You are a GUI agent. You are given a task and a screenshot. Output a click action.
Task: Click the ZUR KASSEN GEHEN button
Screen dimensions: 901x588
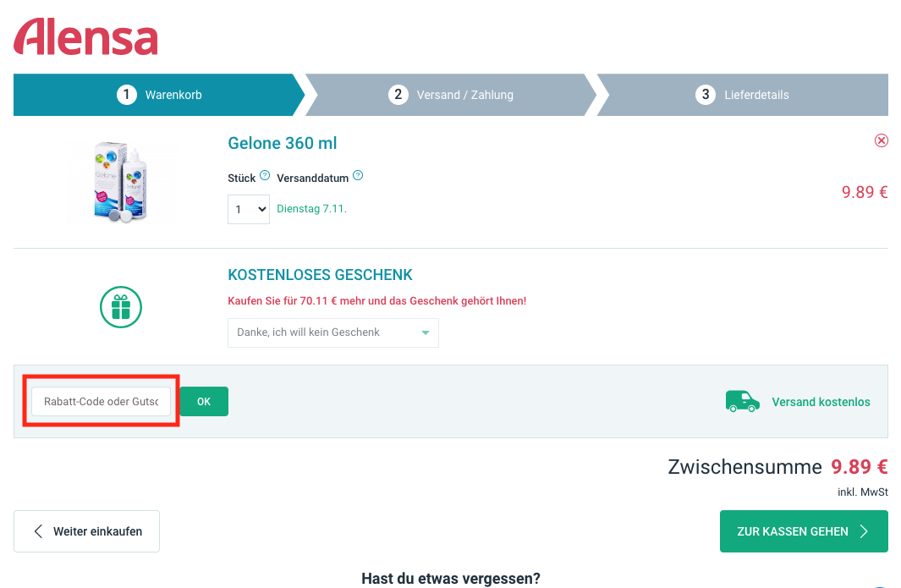click(804, 531)
